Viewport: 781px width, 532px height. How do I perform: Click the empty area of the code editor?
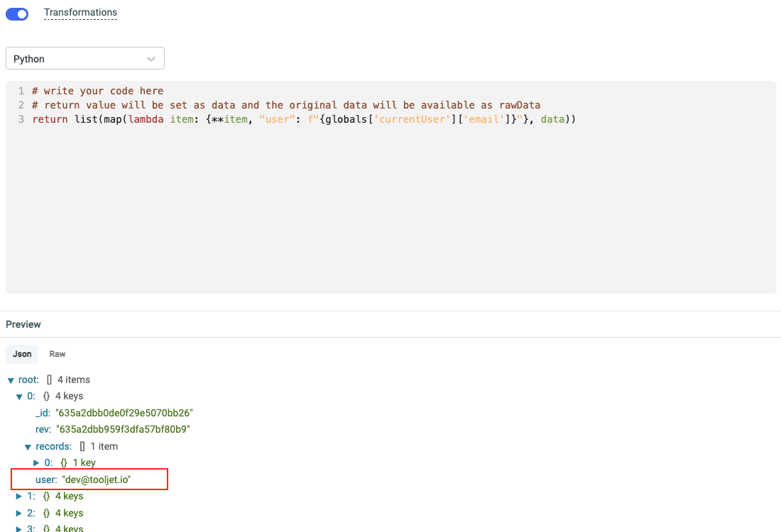click(x=390, y=213)
